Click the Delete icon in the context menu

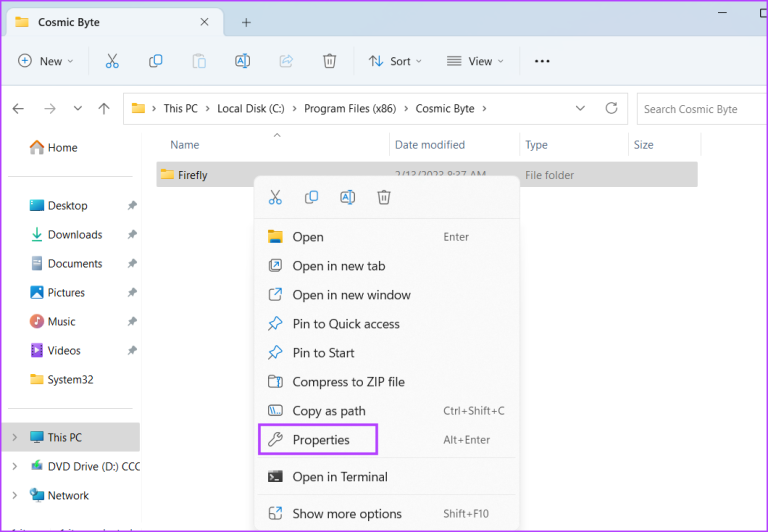click(x=383, y=197)
